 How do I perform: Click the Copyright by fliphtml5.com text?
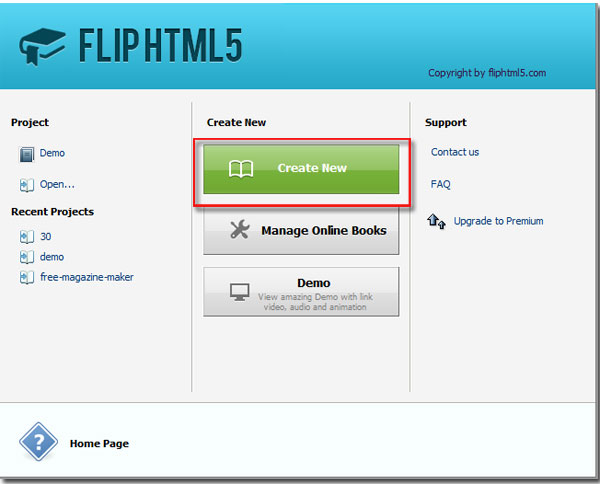coord(487,73)
